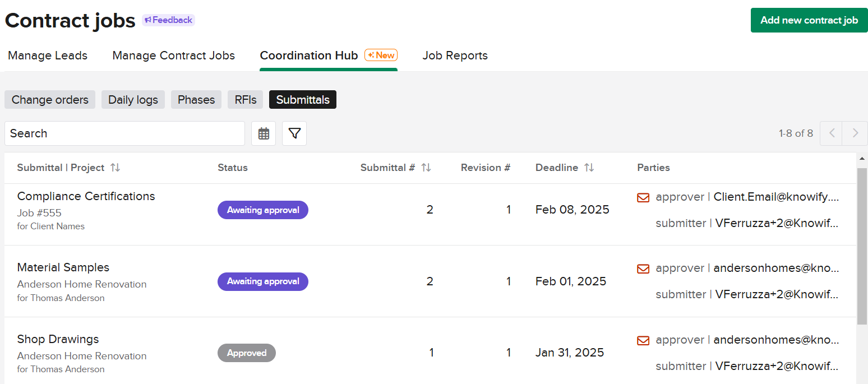
Task: Click deadline Feb 08, 2025
Action: click(x=572, y=210)
